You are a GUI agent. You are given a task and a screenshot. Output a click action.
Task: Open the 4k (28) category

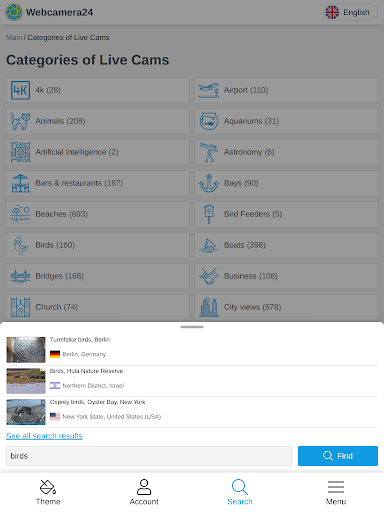(x=98, y=90)
